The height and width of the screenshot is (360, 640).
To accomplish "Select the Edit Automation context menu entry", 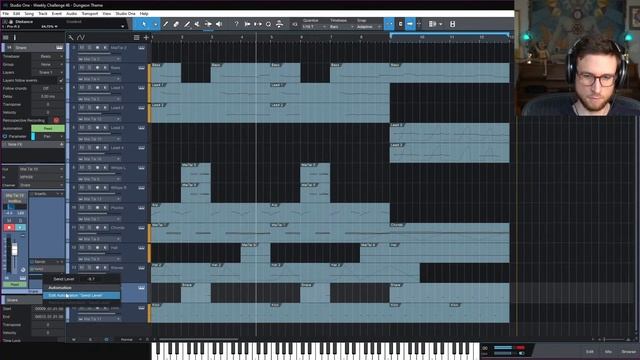I will pos(82,296).
